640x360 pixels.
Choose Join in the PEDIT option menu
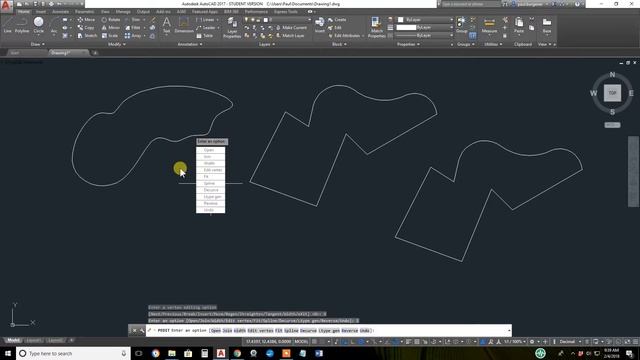(x=210, y=157)
